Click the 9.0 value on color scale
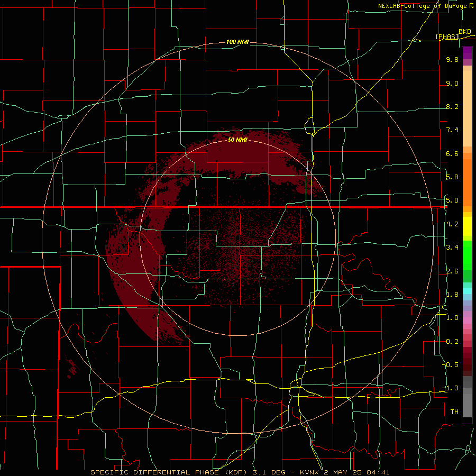Image resolution: width=476 pixels, height=476 pixels. point(452,83)
